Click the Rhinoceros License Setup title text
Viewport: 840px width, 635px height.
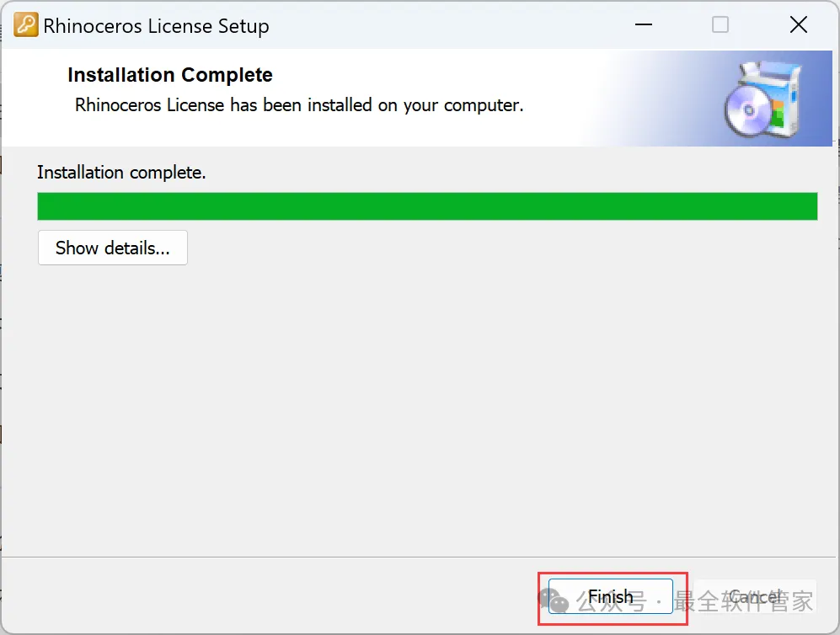(156, 26)
